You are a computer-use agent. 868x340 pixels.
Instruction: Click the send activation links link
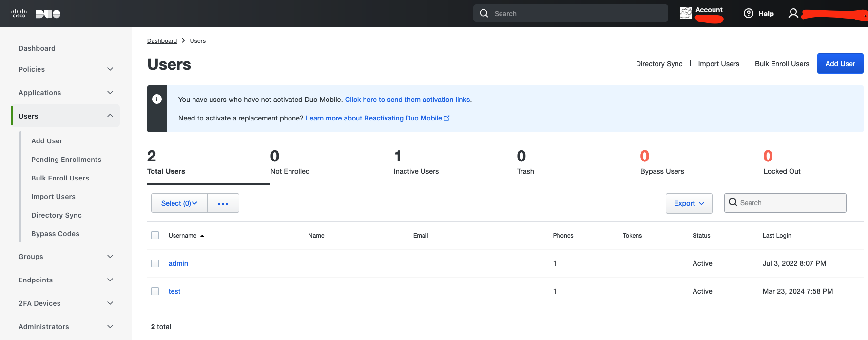[x=407, y=100]
